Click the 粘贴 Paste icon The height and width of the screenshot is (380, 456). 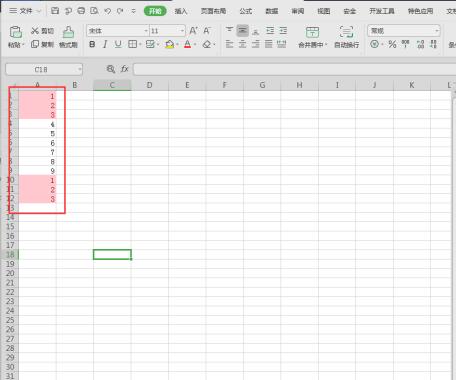click(x=16, y=32)
